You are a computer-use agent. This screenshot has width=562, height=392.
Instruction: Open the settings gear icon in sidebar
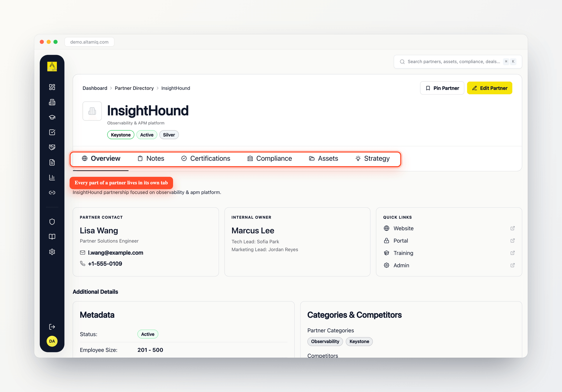click(x=52, y=252)
